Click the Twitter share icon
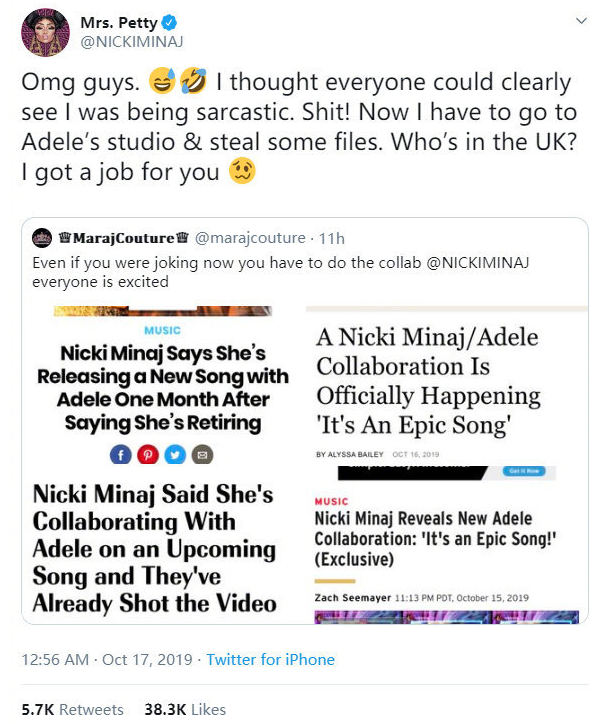The width and height of the screenshot is (614, 724). click(x=176, y=454)
